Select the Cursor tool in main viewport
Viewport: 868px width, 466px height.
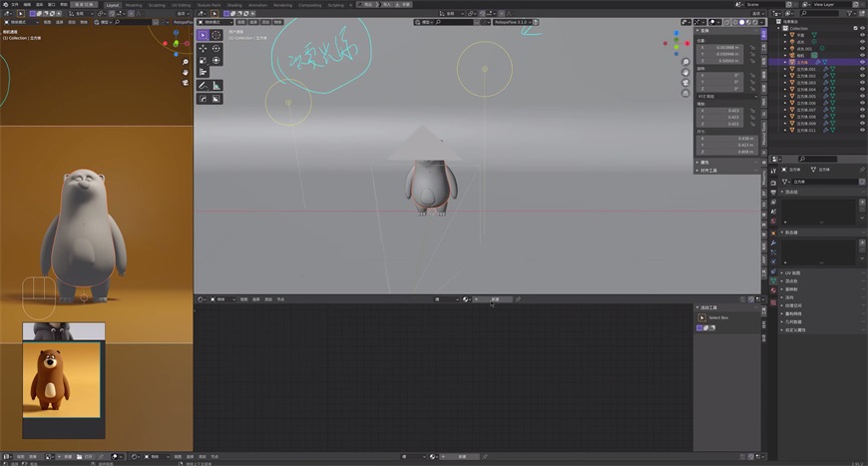[x=216, y=35]
